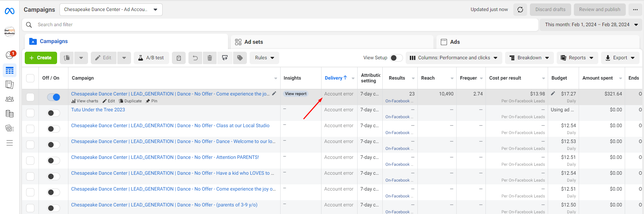Click the refresh data icon

point(520,10)
